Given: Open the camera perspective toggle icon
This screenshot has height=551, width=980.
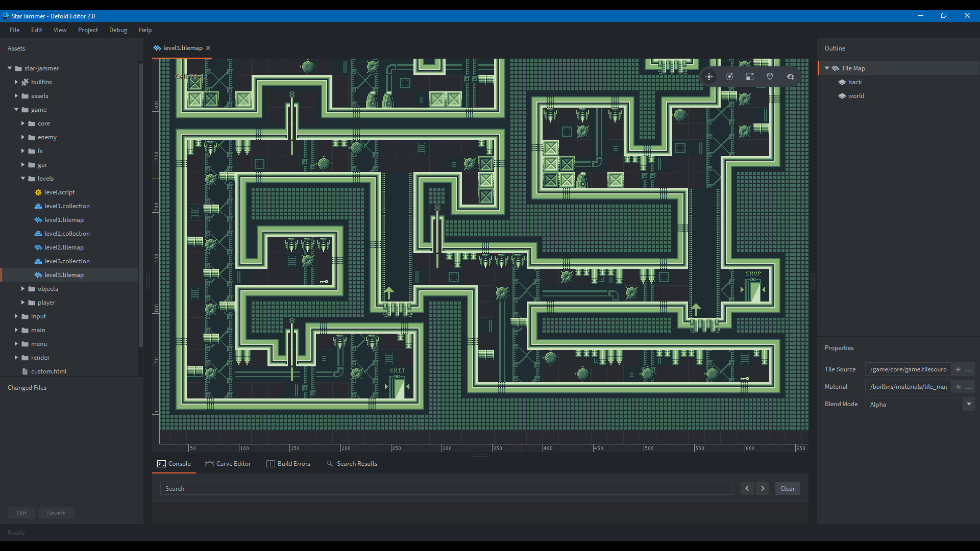Looking at the screenshot, I should [790, 77].
